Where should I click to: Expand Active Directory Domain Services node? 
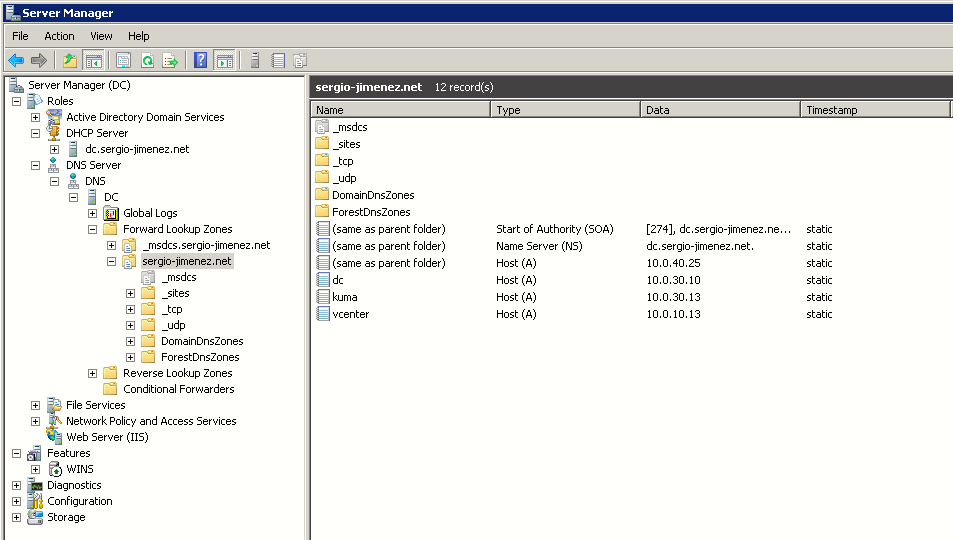pos(35,117)
